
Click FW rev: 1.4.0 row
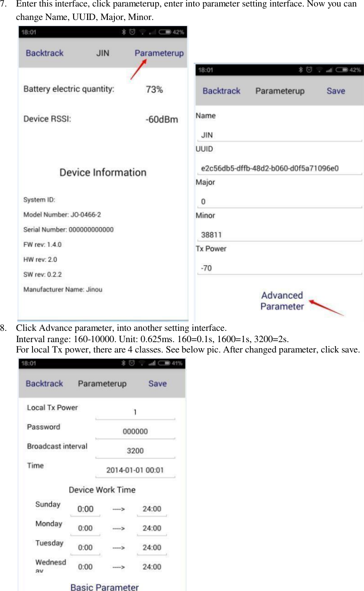[x=42, y=245]
